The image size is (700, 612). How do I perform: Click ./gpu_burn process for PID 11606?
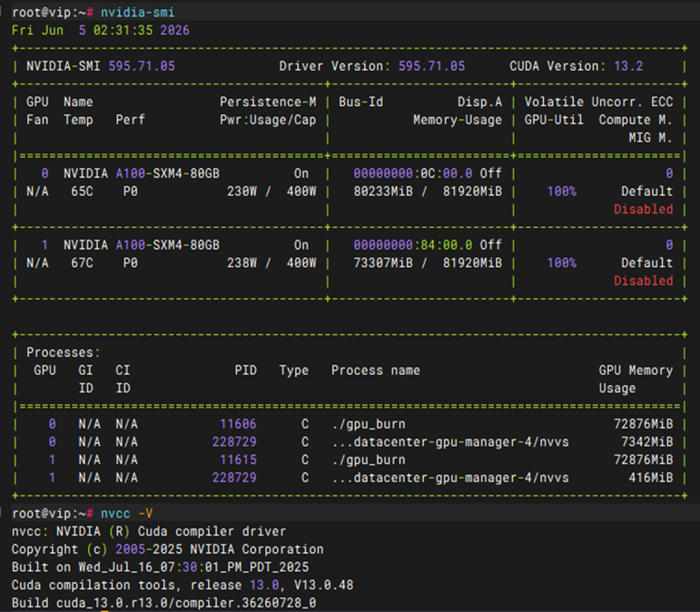[x=369, y=424]
